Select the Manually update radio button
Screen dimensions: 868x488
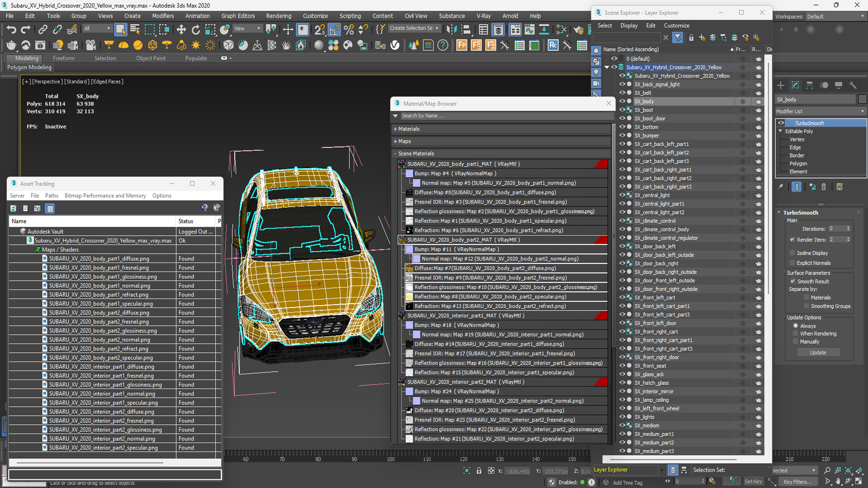point(796,342)
